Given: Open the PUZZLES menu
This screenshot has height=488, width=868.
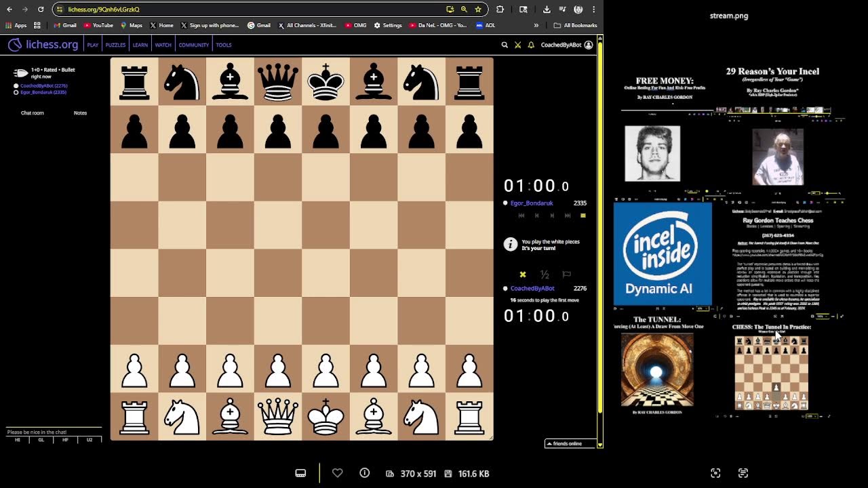Looking at the screenshot, I should [x=115, y=45].
